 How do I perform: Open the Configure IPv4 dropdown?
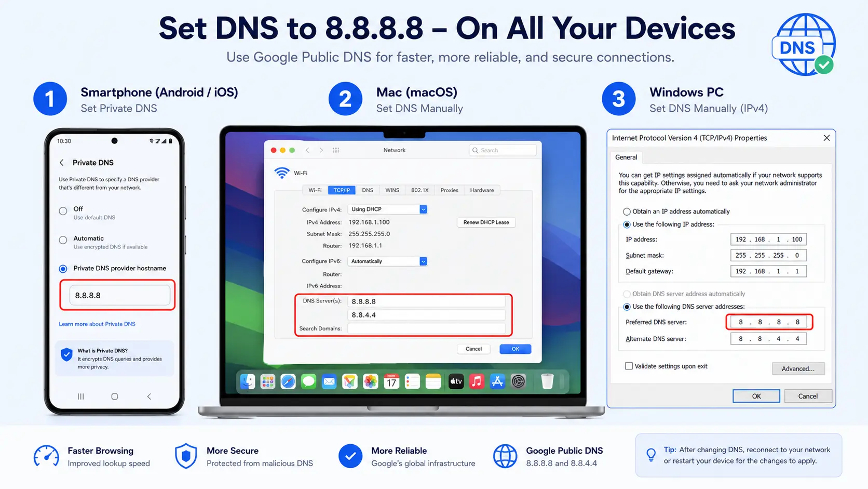coord(387,209)
